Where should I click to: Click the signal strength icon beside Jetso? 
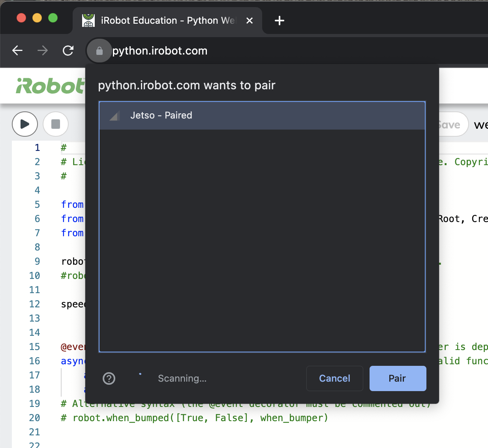[114, 116]
